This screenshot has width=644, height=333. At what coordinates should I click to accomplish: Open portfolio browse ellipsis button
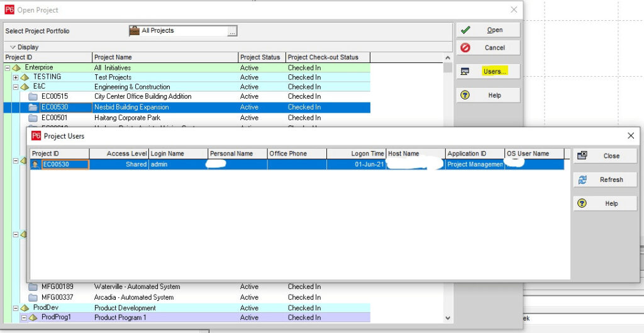pyautogui.click(x=233, y=31)
